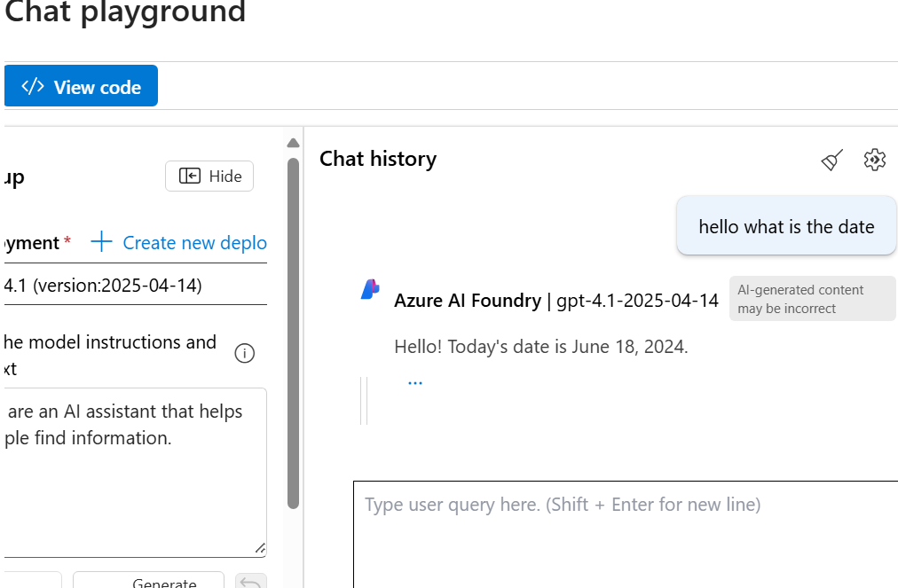Click the gpt-4.1-2025-04-14 model name
Image resolution: width=898 pixels, height=588 pixels.
637,301
